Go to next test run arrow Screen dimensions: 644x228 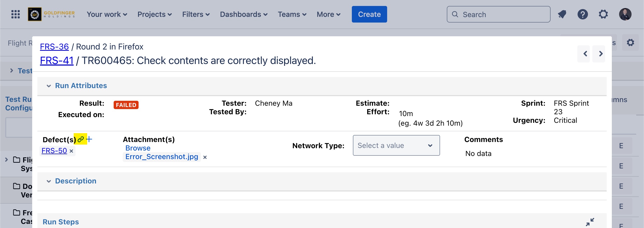pos(601,54)
